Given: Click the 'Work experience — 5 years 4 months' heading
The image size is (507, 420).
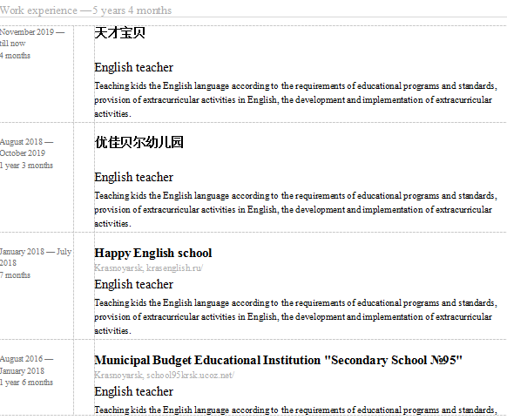Looking at the screenshot, I should tap(85, 10).
